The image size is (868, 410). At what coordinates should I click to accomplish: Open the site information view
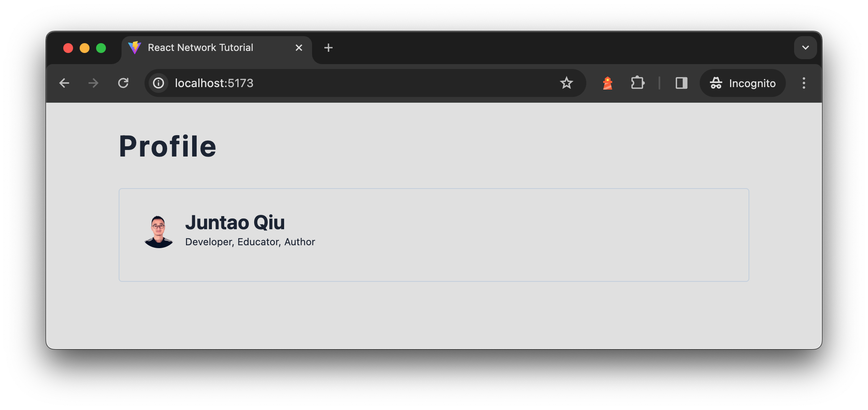pos(158,83)
